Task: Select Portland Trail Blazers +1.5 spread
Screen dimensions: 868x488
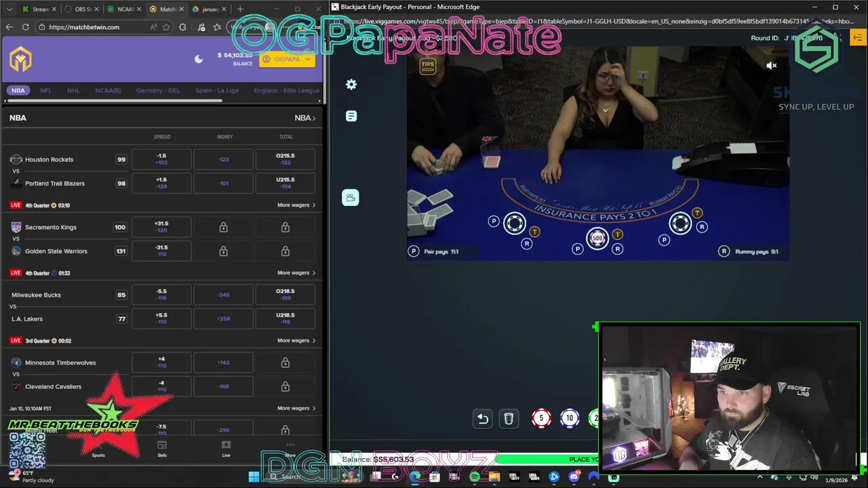Action: (161, 183)
